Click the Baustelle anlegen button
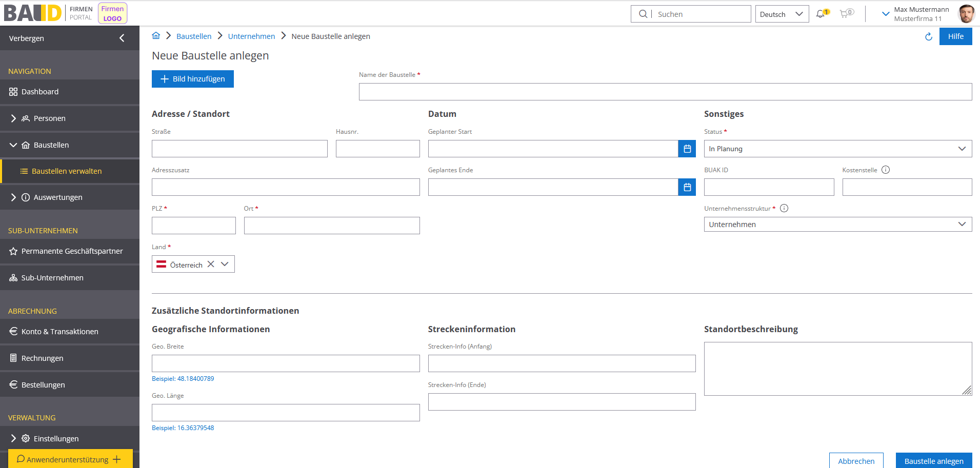This screenshot has height=468, width=980. coord(933,461)
